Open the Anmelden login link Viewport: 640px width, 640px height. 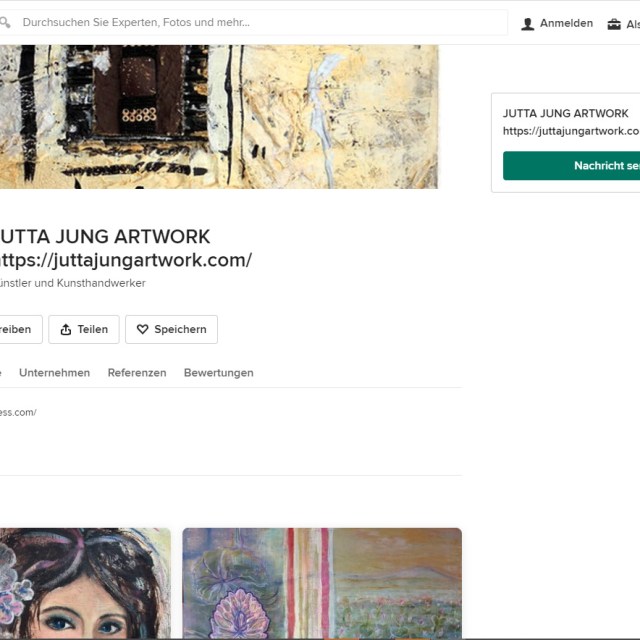566,24
